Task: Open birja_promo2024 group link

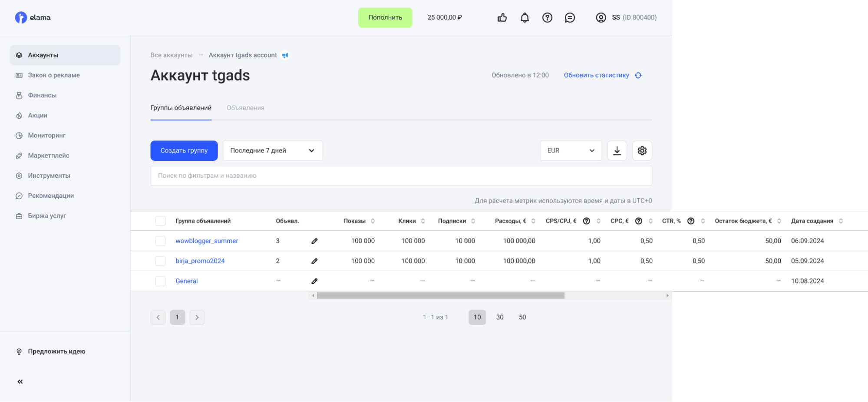Action: point(200,261)
